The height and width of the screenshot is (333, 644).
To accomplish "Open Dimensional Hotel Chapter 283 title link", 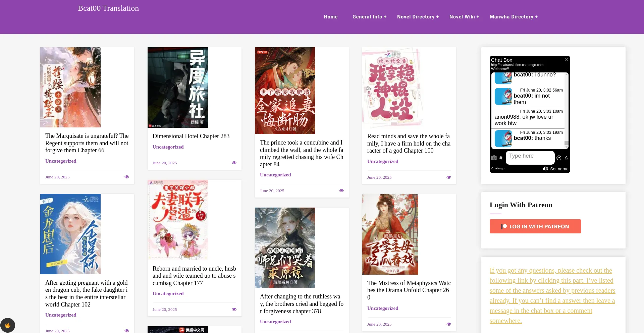I will point(191,136).
